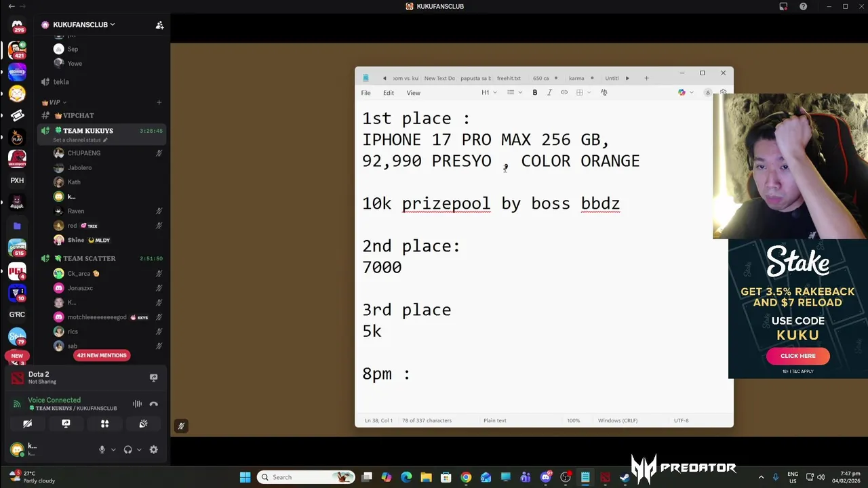
Task: Open Notepad Edit menu
Action: click(x=388, y=93)
